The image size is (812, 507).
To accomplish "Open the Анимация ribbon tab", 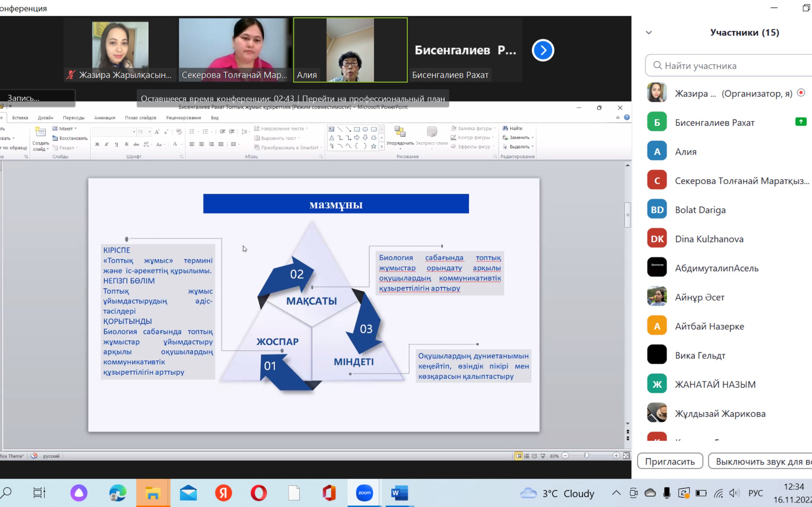I will pos(105,118).
